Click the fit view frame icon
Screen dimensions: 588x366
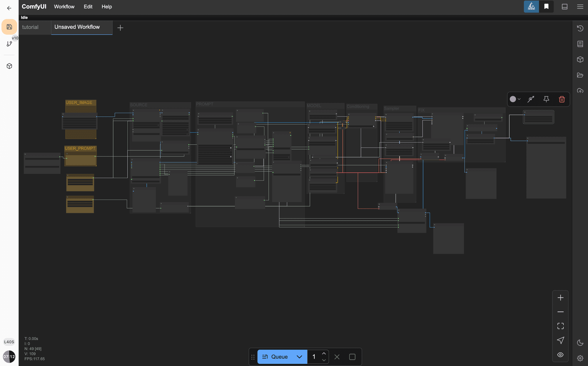(560, 326)
